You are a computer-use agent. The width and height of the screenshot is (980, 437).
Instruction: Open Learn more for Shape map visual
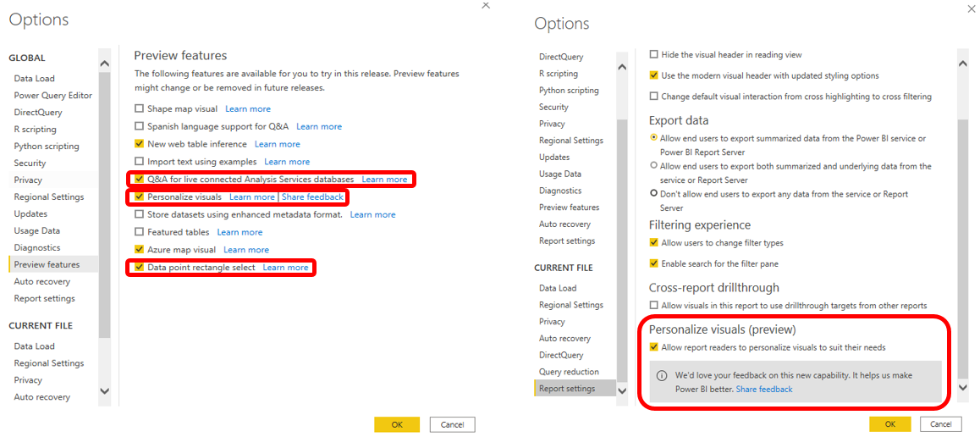(x=247, y=108)
